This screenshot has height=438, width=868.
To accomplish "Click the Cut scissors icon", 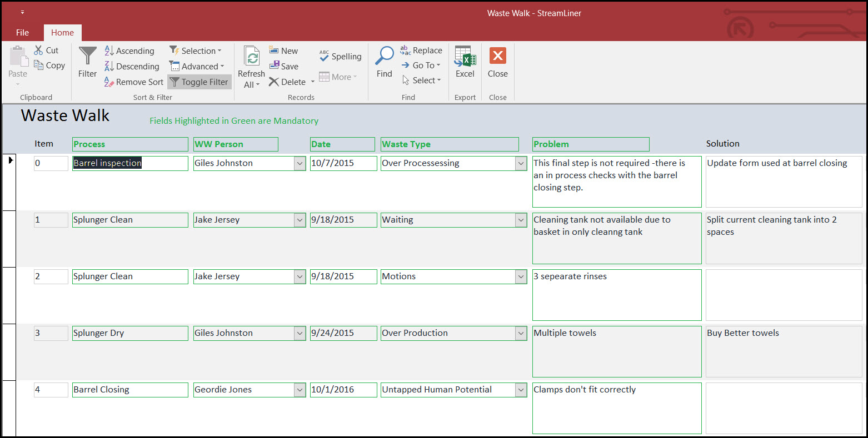I will pos(39,51).
